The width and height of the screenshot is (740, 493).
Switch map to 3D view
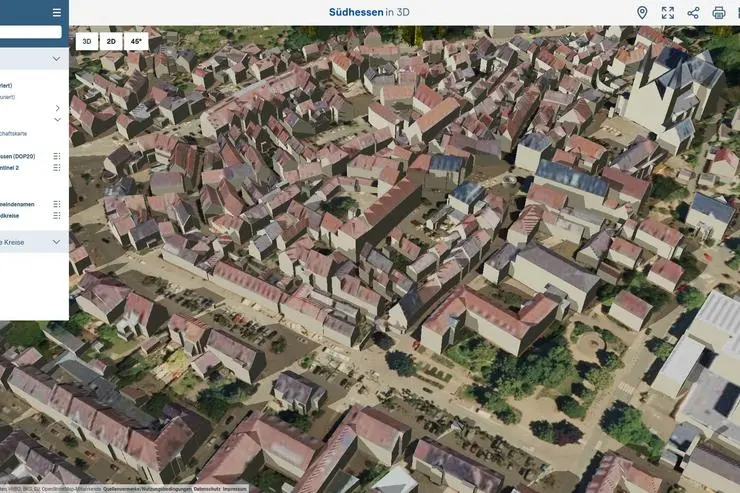[x=87, y=42]
